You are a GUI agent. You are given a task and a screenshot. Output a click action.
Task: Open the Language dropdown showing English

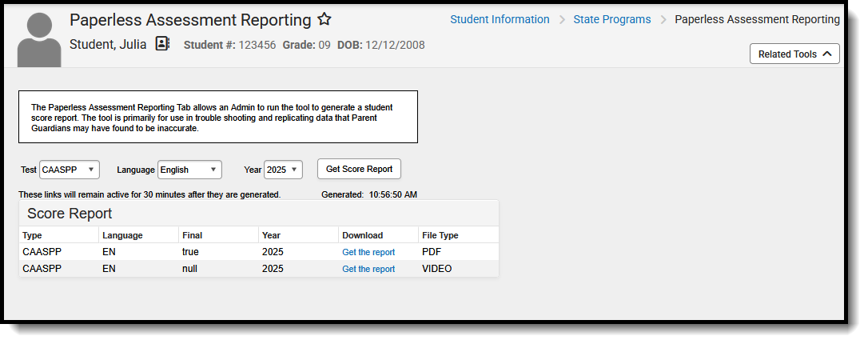tap(190, 170)
